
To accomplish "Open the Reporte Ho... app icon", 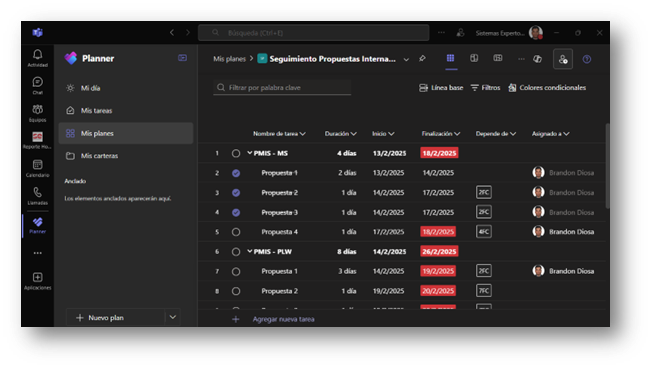I will click(37, 140).
